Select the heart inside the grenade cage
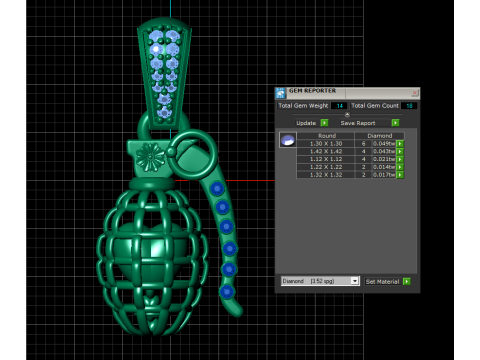 [151, 253]
